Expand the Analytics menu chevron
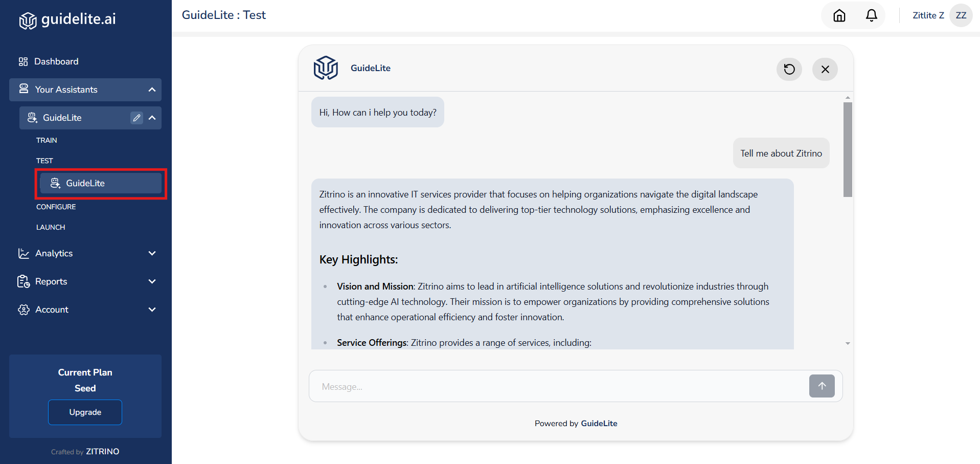 (152, 253)
